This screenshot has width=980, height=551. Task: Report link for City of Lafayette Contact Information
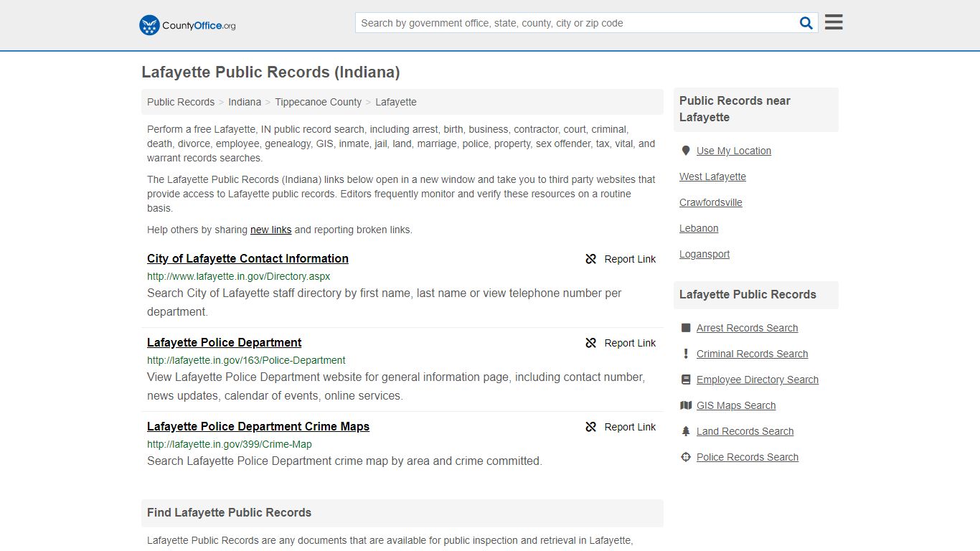tap(630, 259)
